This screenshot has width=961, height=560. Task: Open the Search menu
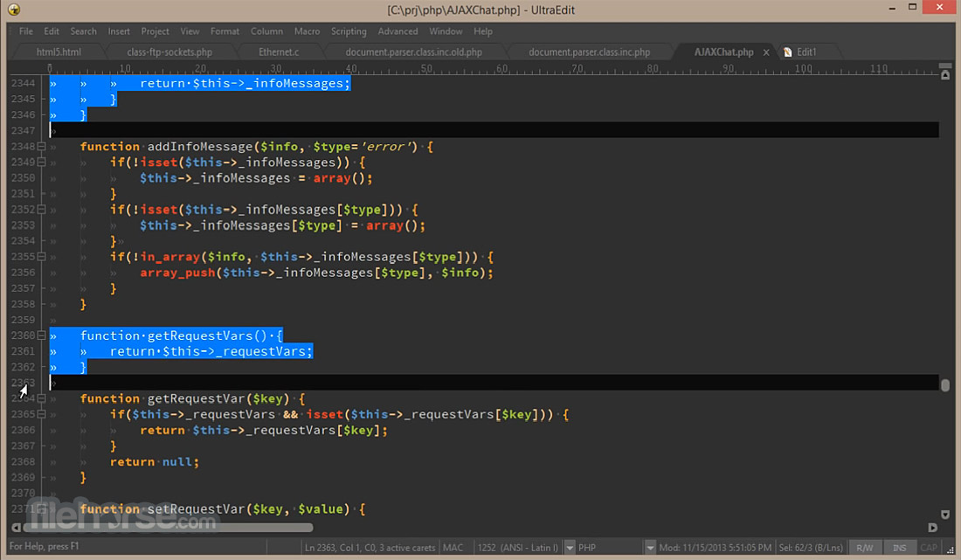83,31
